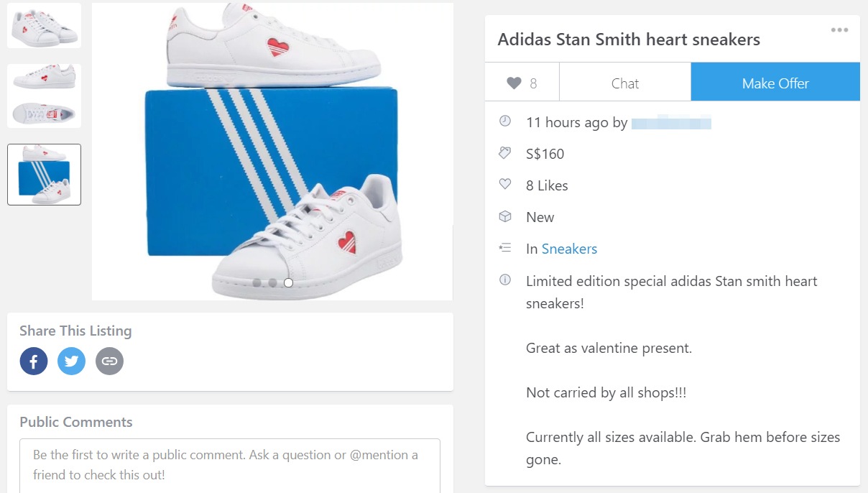Screen dimensions: 868x493
Task: Like the listing with heart button
Action: tap(522, 83)
